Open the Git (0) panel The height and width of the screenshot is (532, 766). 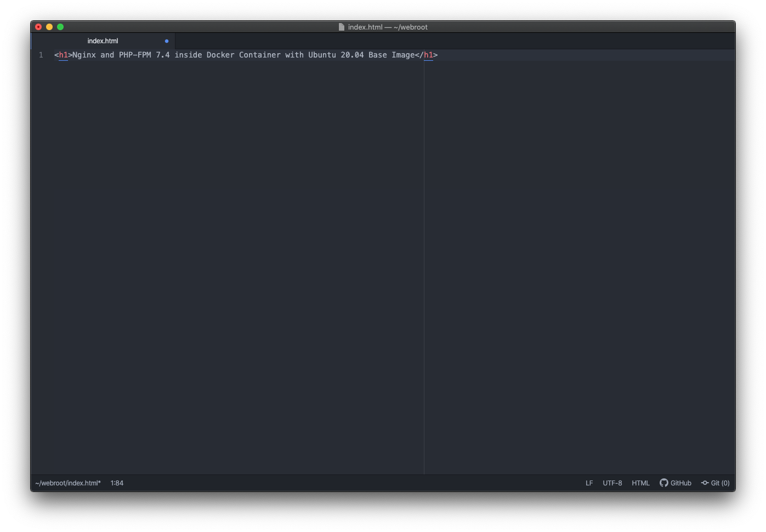pyautogui.click(x=716, y=483)
